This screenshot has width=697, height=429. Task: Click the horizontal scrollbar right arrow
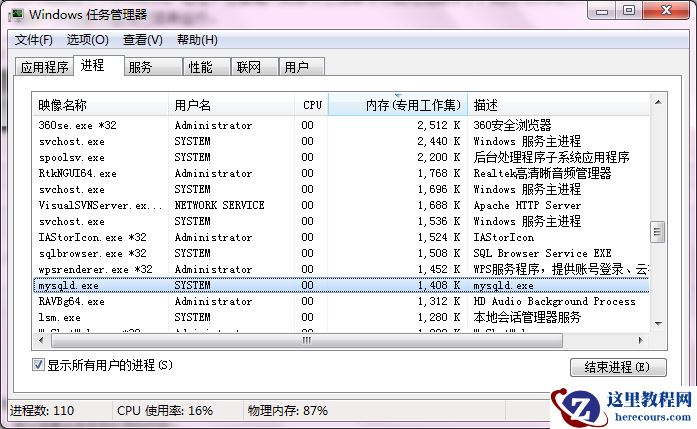click(x=641, y=341)
